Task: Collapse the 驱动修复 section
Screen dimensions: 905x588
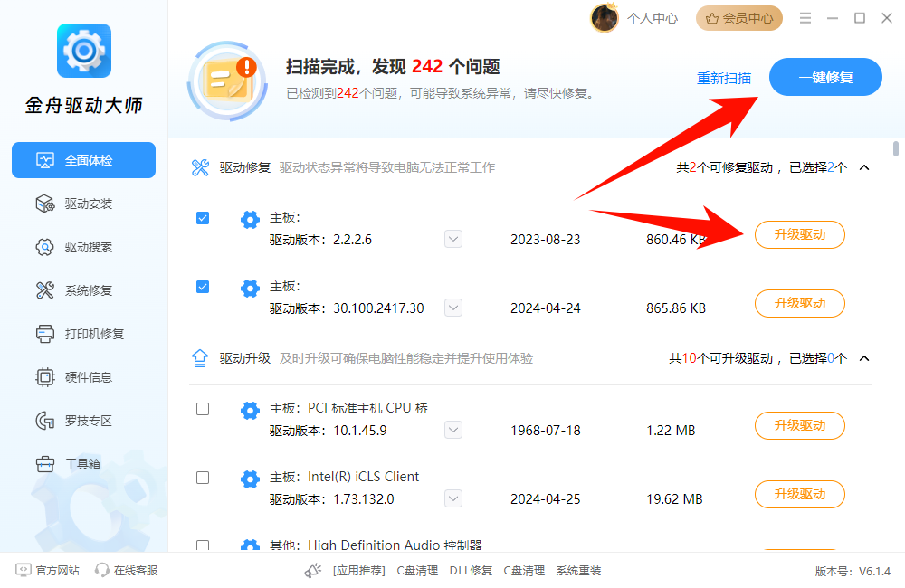Action: point(864,167)
